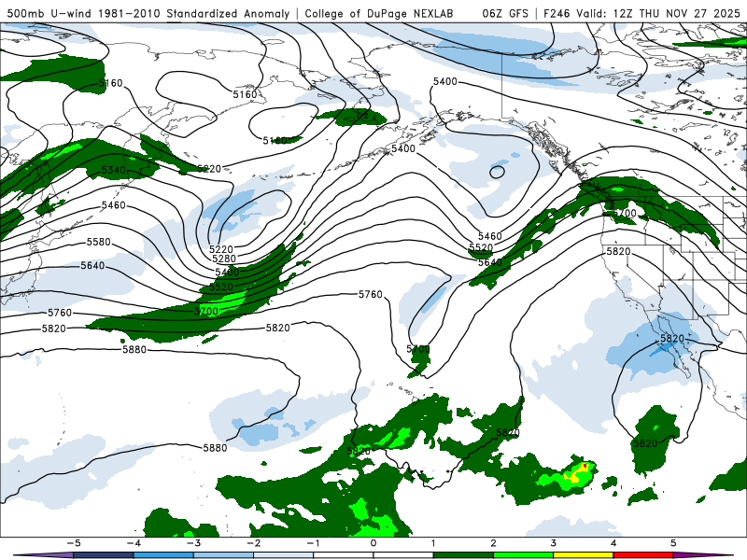
Task: Select the dark navy -5-to--4 color bar segment
Action: (103, 555)
